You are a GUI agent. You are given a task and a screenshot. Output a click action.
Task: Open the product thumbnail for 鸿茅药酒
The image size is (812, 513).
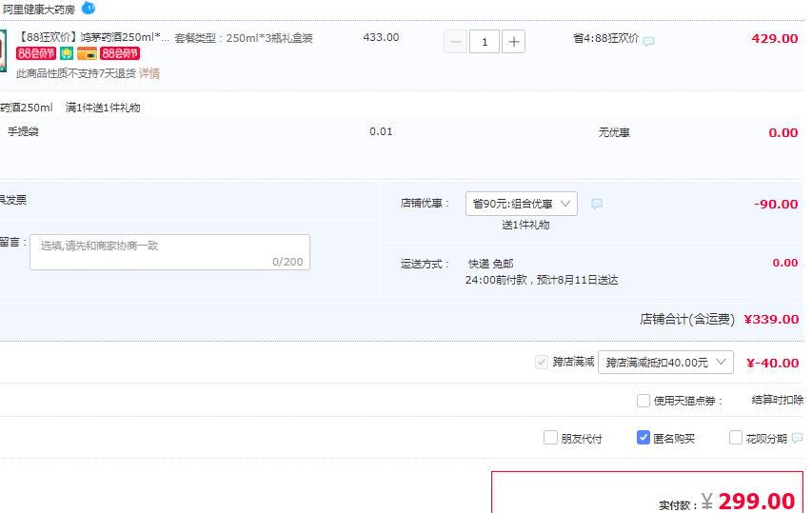pyautogui.click(x=3, y=50)
